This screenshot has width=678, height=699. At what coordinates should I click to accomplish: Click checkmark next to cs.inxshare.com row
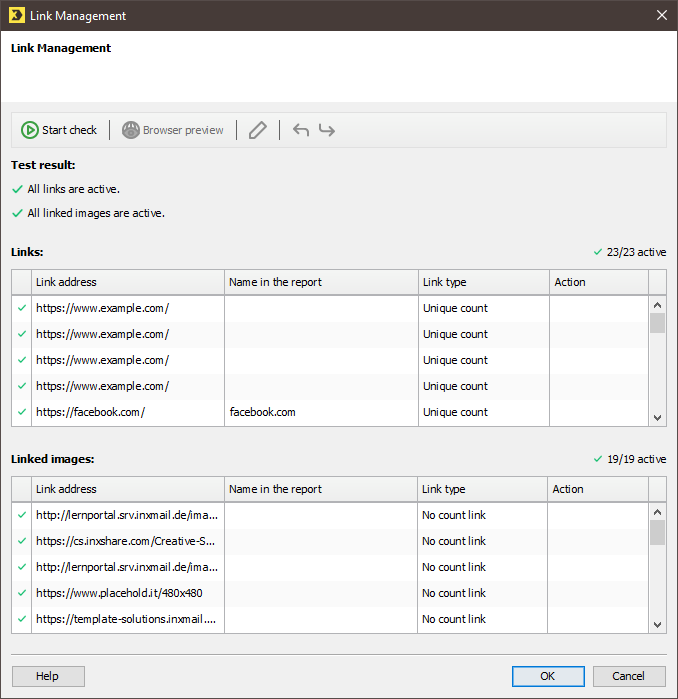tap(21, 541)
